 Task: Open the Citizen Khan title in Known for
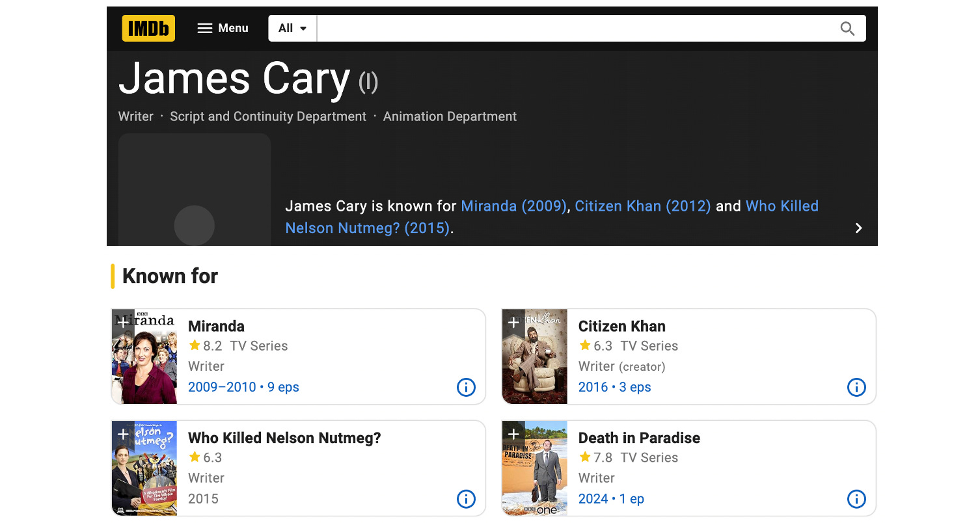click(621, 326)
